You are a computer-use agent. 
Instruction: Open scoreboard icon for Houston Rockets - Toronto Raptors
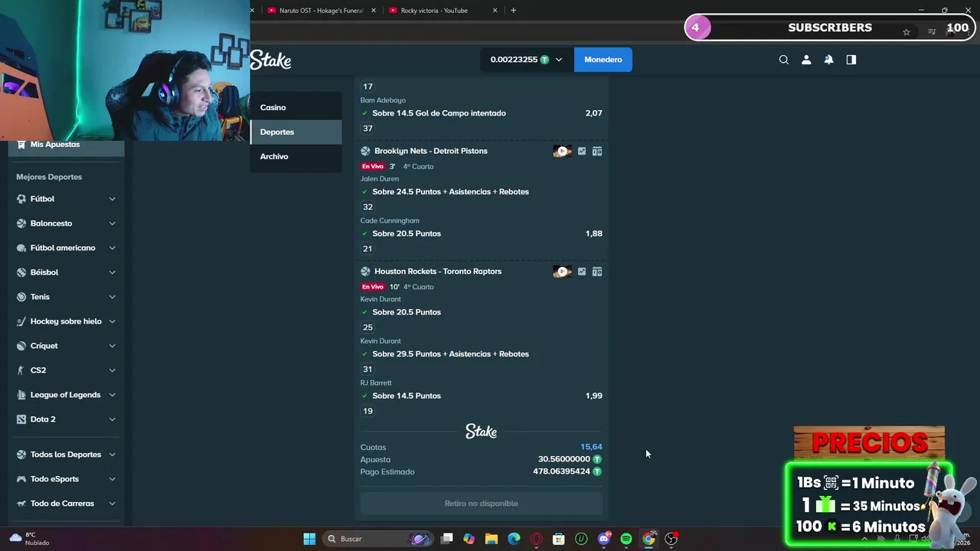(597, 272)
